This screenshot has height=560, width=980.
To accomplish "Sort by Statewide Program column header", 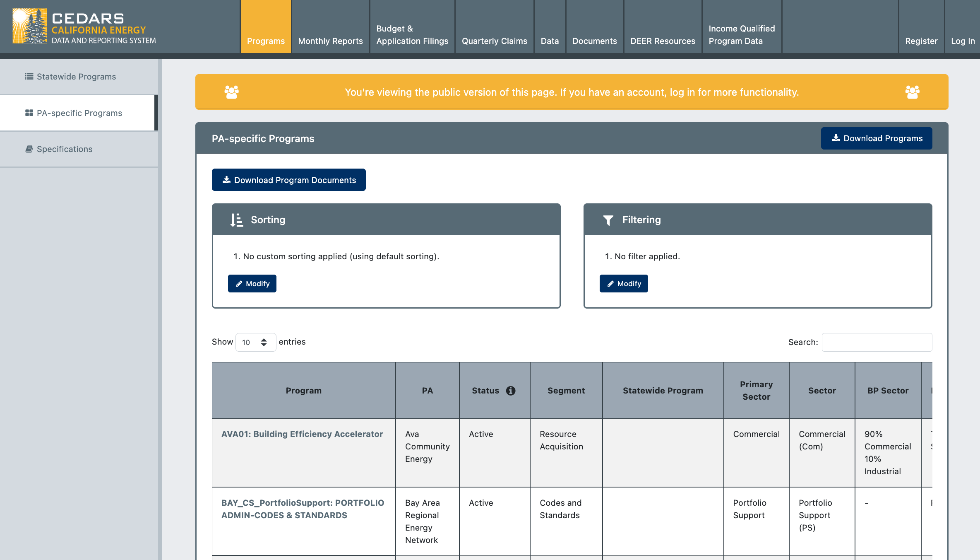I will (x=663, y=391).
